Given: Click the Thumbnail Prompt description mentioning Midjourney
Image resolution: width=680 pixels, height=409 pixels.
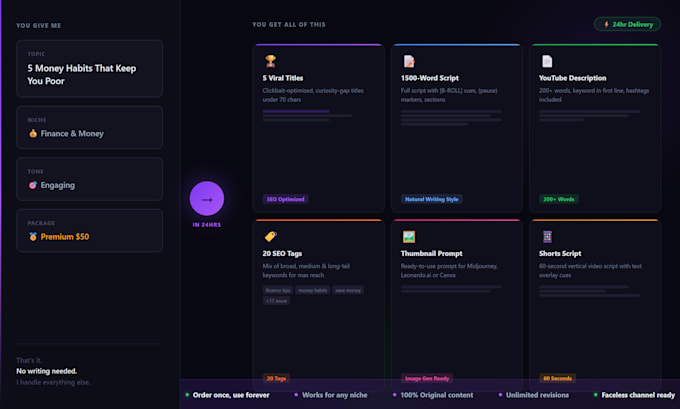Looking at the screenshot, I should 449,271.
